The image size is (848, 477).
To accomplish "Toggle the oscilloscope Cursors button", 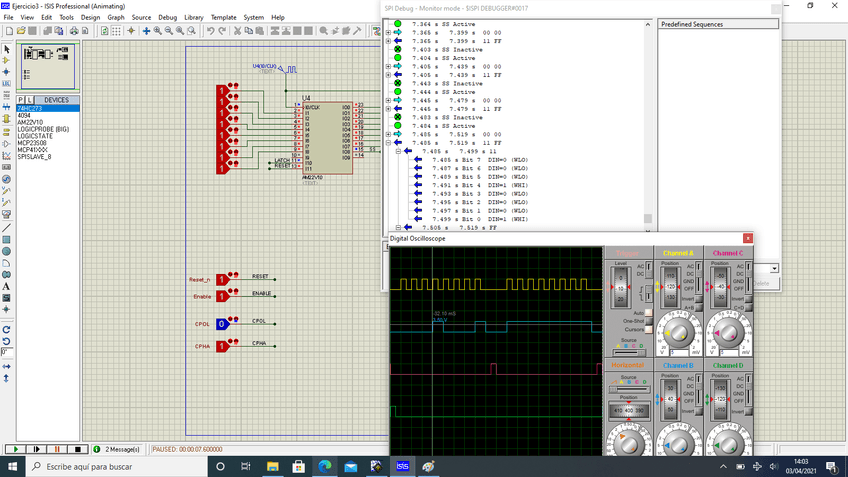I will (648, 329).
